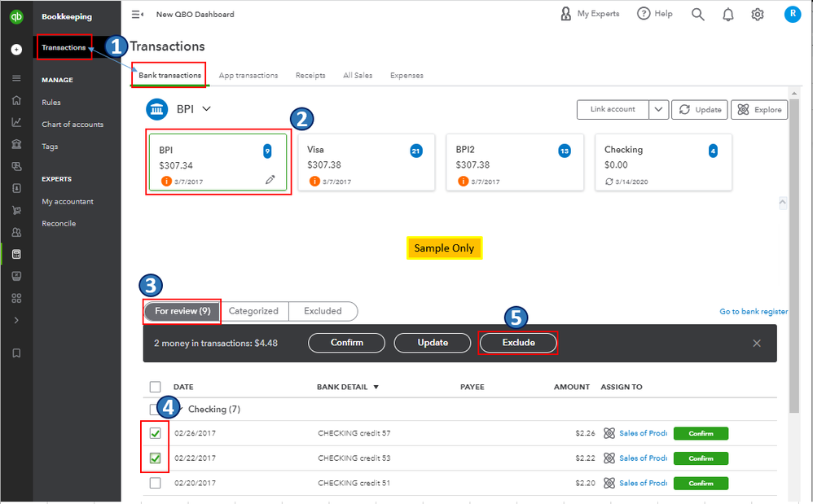Viewport: 813px width, 504px height.
Task: Toggle the select-all checkbox in header
Action: pyautogui.click(x=155, y=387)
